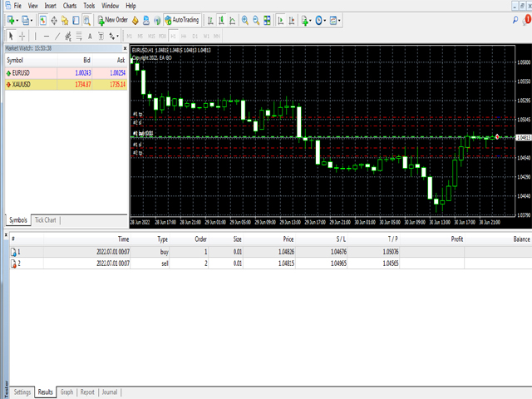Image resolution: width=532 pixels, height=399 pixels.
Task: Toggle the Data Window crosshair-target icon
Action: 54,20
